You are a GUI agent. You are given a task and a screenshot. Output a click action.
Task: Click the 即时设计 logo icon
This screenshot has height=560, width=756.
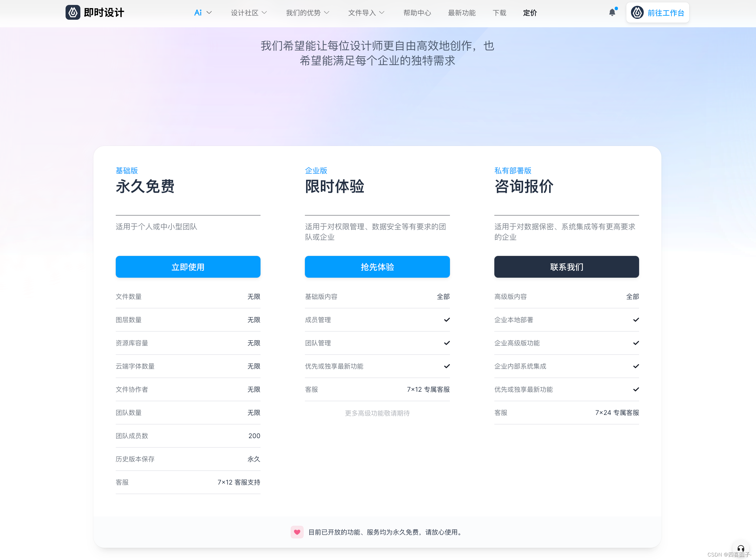[x=73, y=12]
